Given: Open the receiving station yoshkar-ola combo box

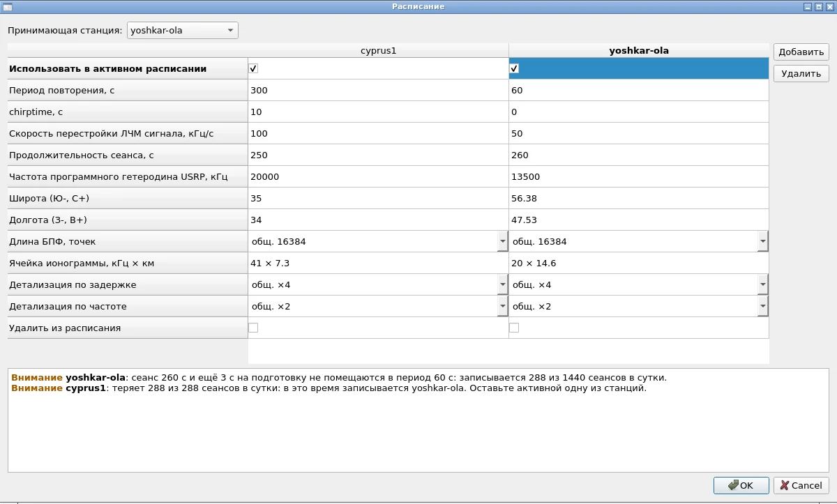Looking at the screenshot, I should pyautogui.click(x=183, y=31).
